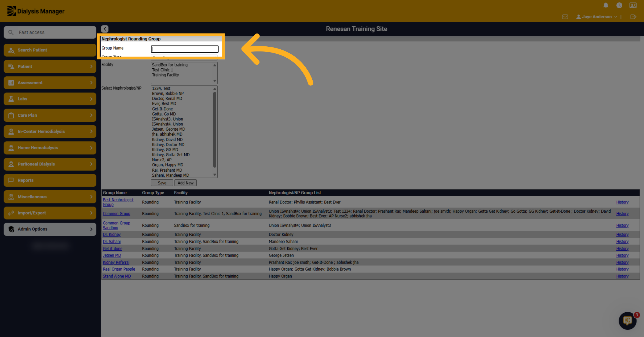Open the notifications bell icon
644x337 pixels.
[x=606, y=5]
